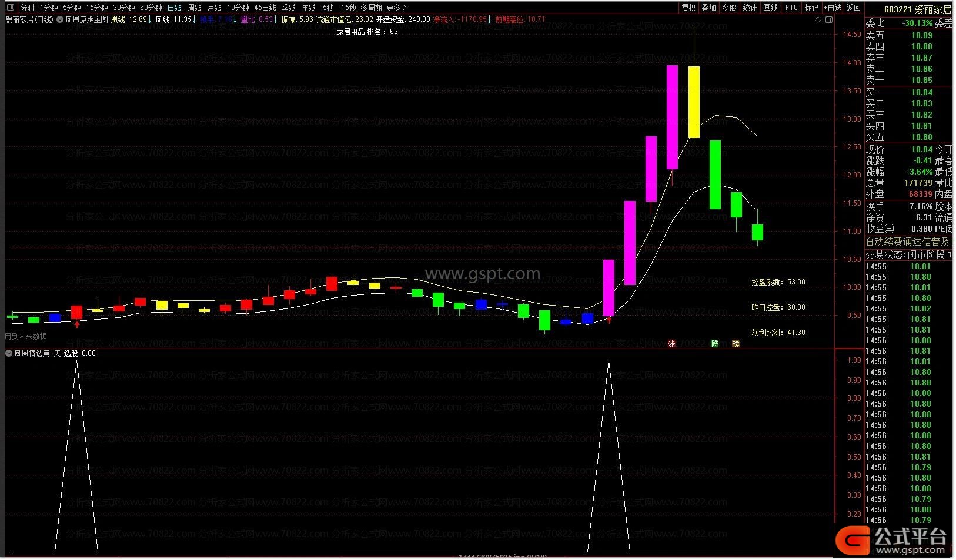This screenshot has width=956, height=560.
Task: Open the 凤凰原版主图 indicator dropdown circle
Action: coord(60,19)
